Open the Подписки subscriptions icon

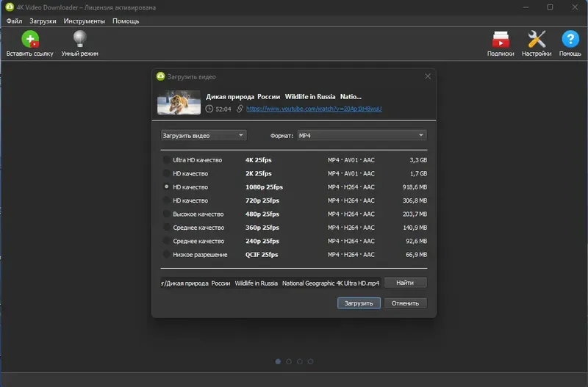click(501, 40)
